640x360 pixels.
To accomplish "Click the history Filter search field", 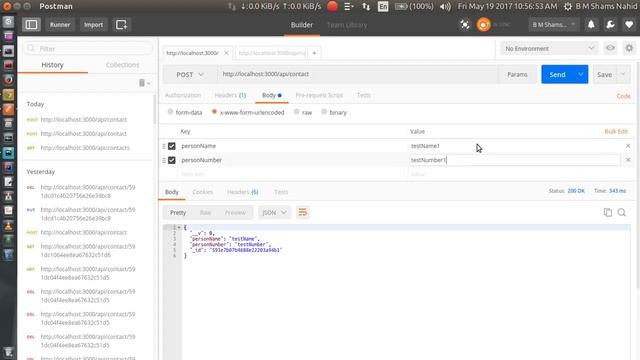I will pos(88,49).
